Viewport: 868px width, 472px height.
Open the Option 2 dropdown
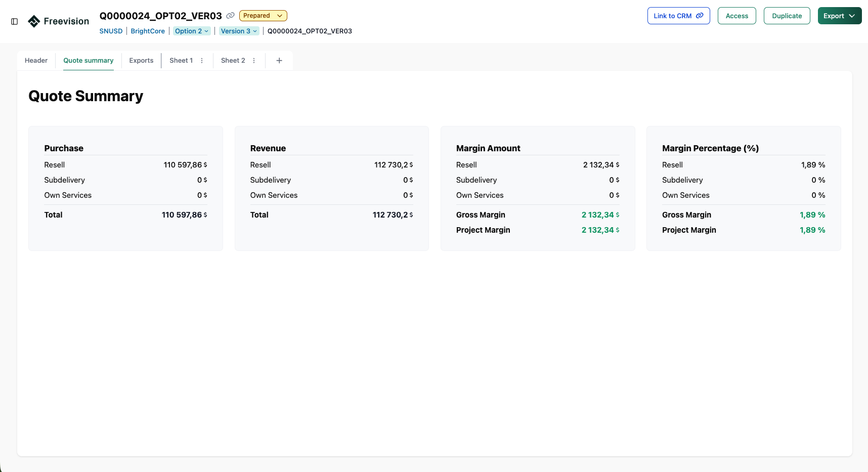191,31
